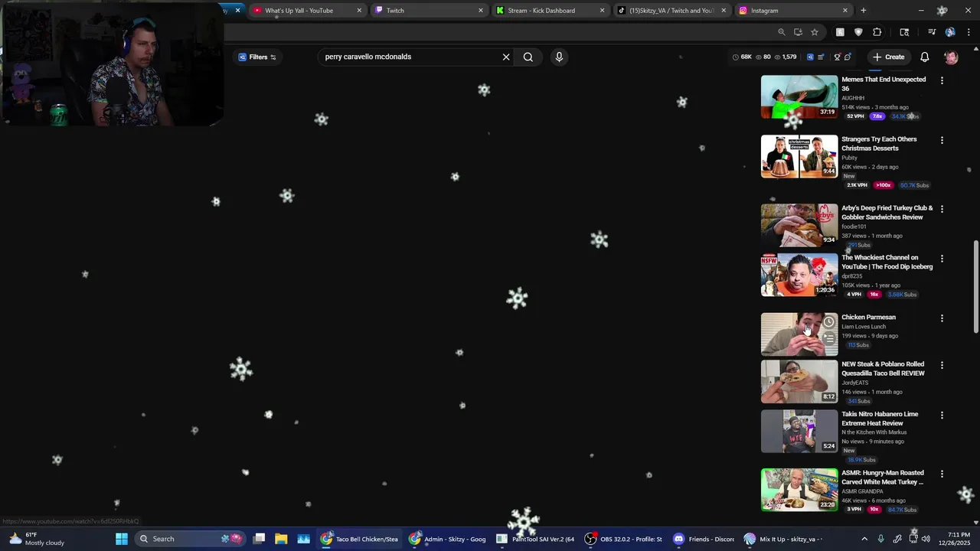Image resolution: width=980 pixels, height=551 pixels.
Task: Click the Pubity channel name
Action: click(x=849, y=158)
